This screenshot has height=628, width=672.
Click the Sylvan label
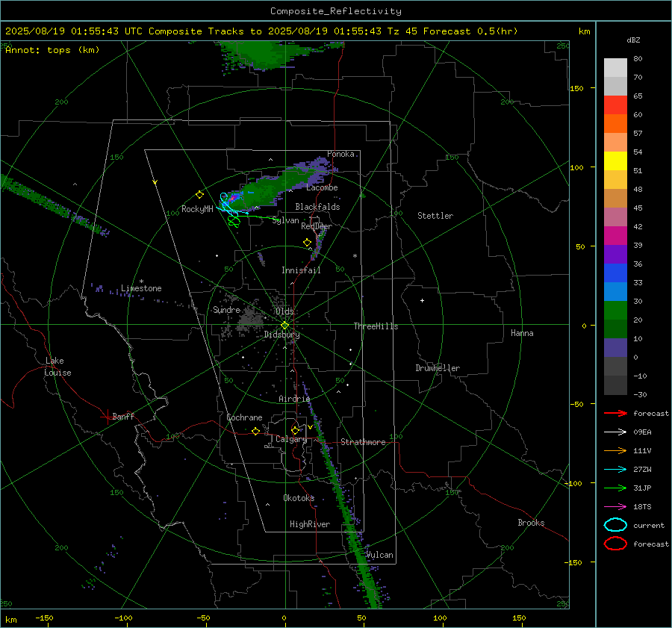(285, 220)
